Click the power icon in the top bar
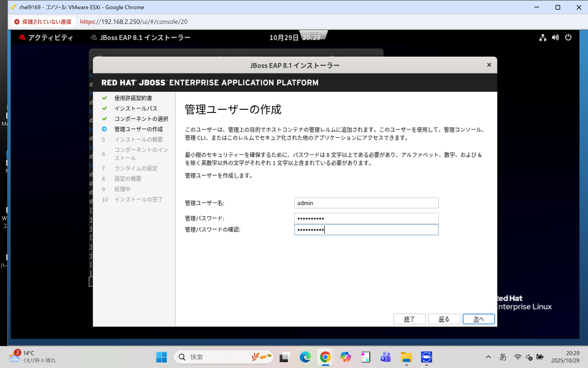 pyautogui.click(x=568, y=37)
